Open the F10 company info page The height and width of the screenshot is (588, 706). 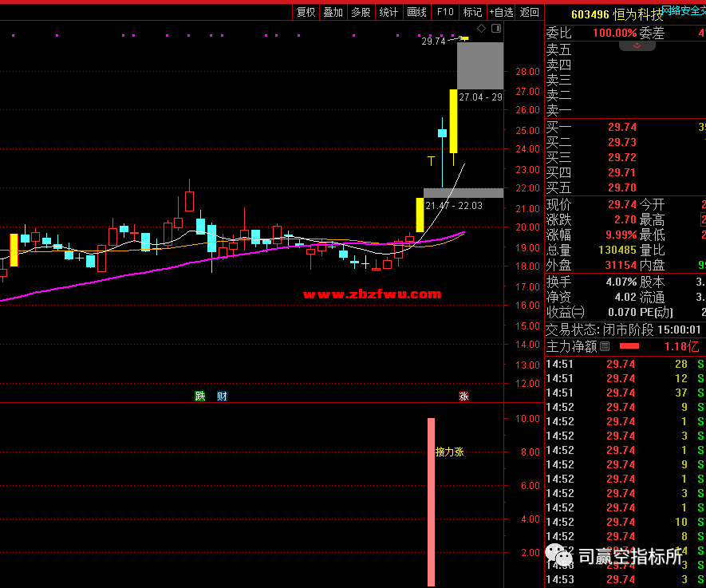click(445, 12)
